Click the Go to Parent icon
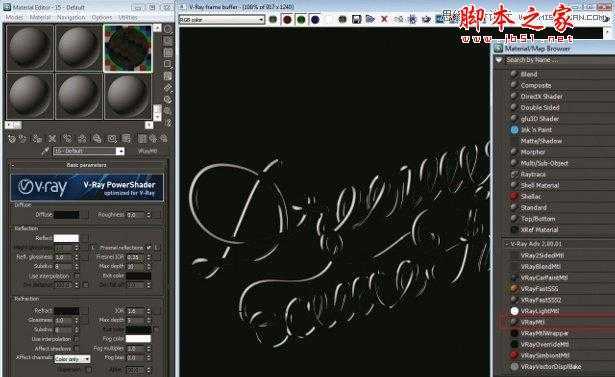This screenshot has width=615, height=377. pos(153,138)
